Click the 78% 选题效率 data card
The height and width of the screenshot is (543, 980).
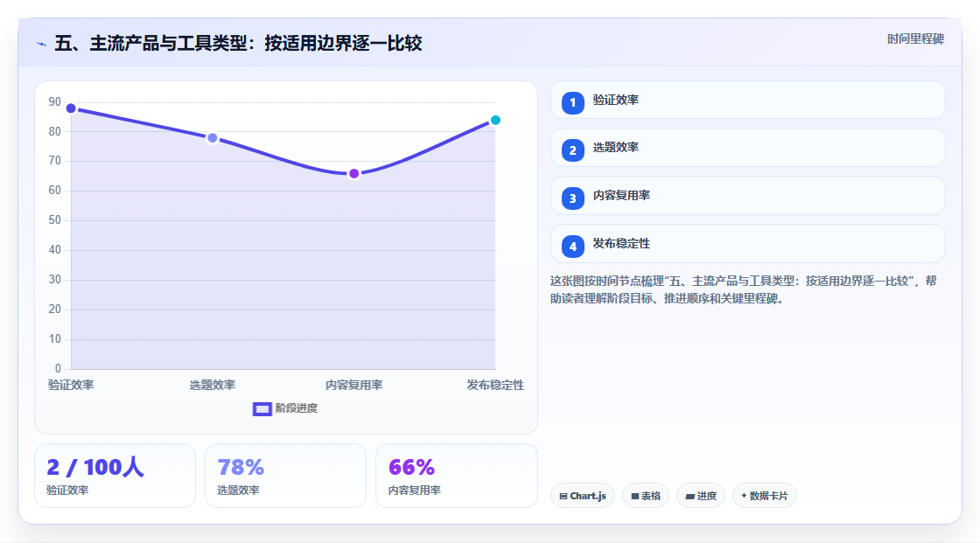pos(285,476)
